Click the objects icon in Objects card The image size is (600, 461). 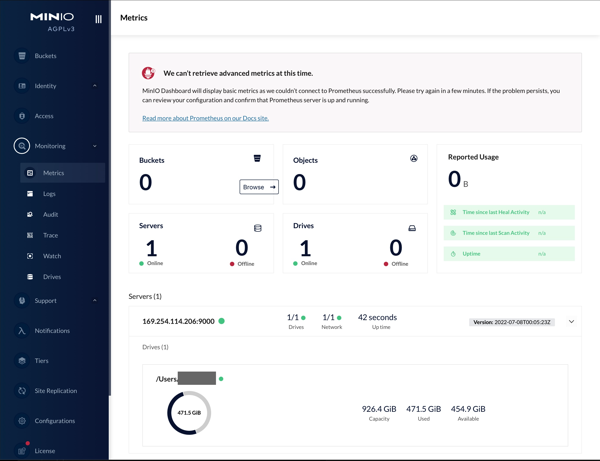click(414, 158)
